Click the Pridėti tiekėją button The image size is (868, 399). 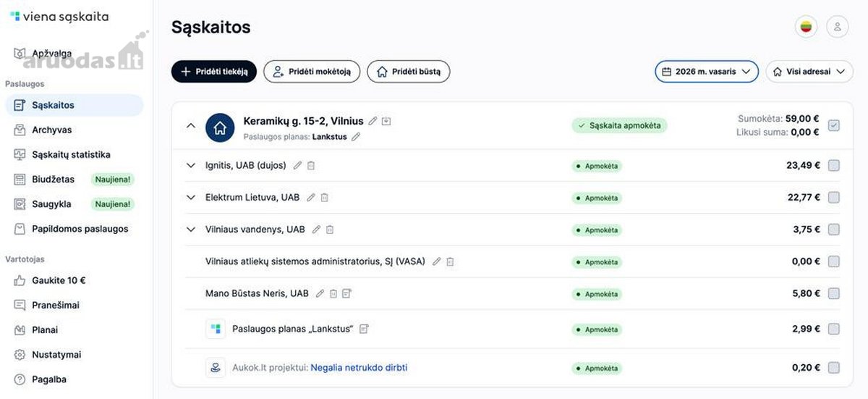(214, 72)
